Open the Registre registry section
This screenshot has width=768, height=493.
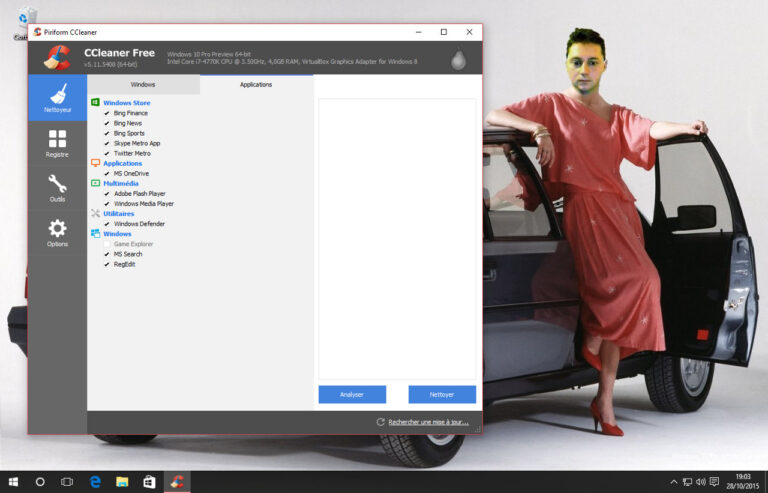click(x=57, y=143)
